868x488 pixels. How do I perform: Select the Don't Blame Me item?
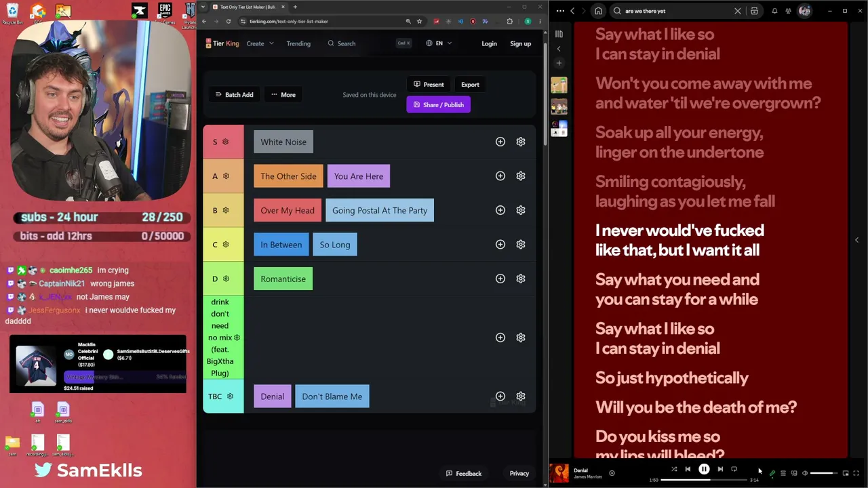(x=332, y=396)
